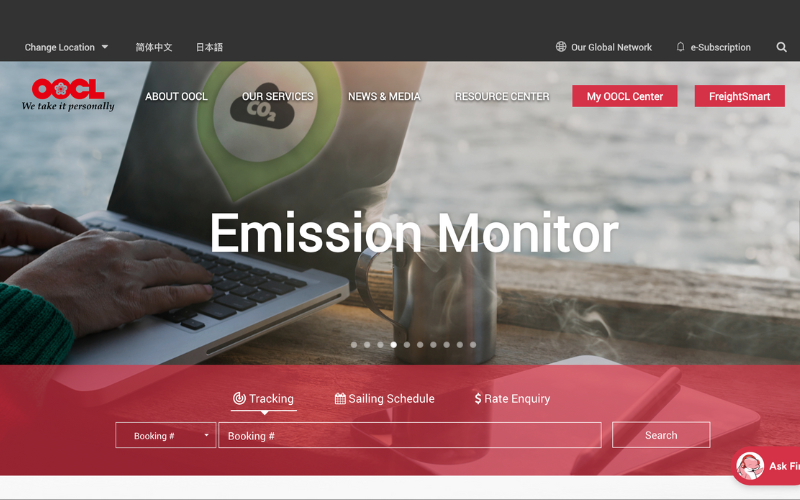The width and height of the screenshot is (800, 500).
Task: Open Our Global Network link
Action: pyautogui.click(x=611, y=47)
